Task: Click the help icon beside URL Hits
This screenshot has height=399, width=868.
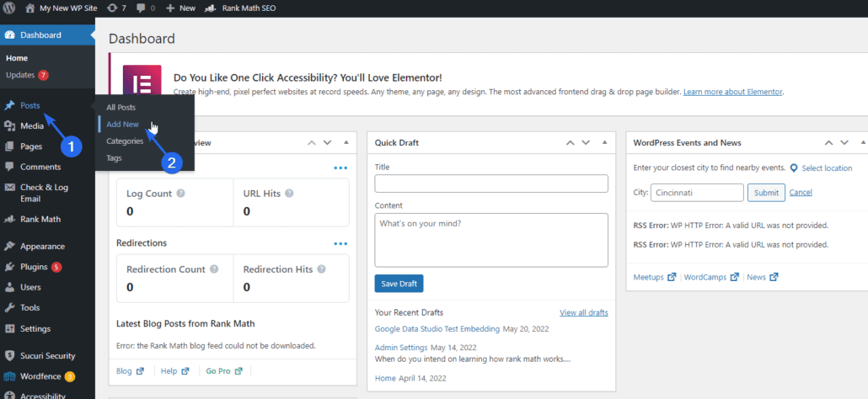Action: 291,194
